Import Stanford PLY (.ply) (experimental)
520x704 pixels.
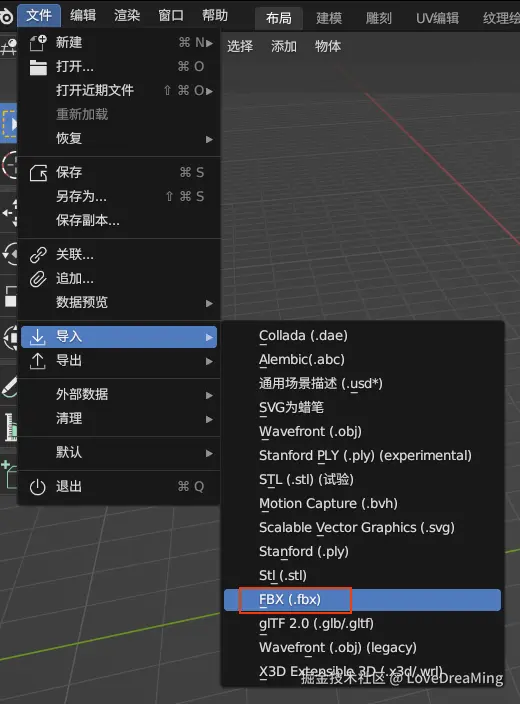pyautogui.click(x=362, y=455)
